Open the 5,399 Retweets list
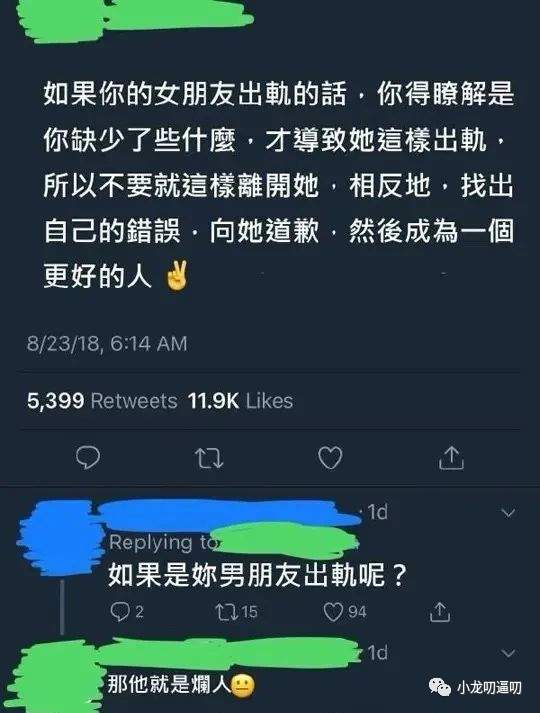The image size is (540, 713). click(x=102, y=401)
